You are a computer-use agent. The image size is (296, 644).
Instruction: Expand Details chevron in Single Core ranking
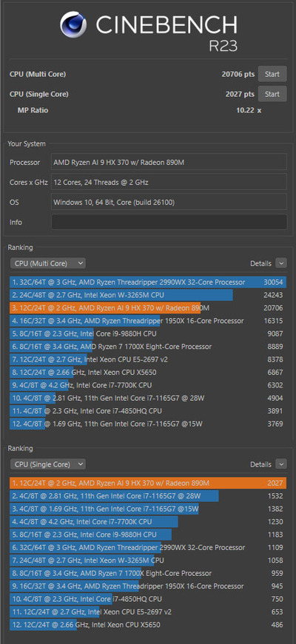click(x=281, y=464)
